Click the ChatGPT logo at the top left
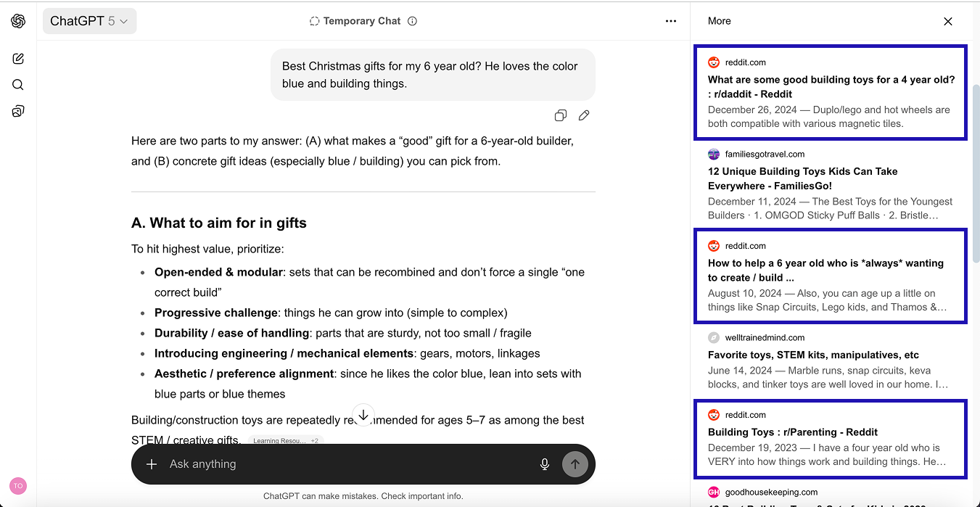This screenshot has width=980, height=507. pyautogui.click(x=17, y=21)
